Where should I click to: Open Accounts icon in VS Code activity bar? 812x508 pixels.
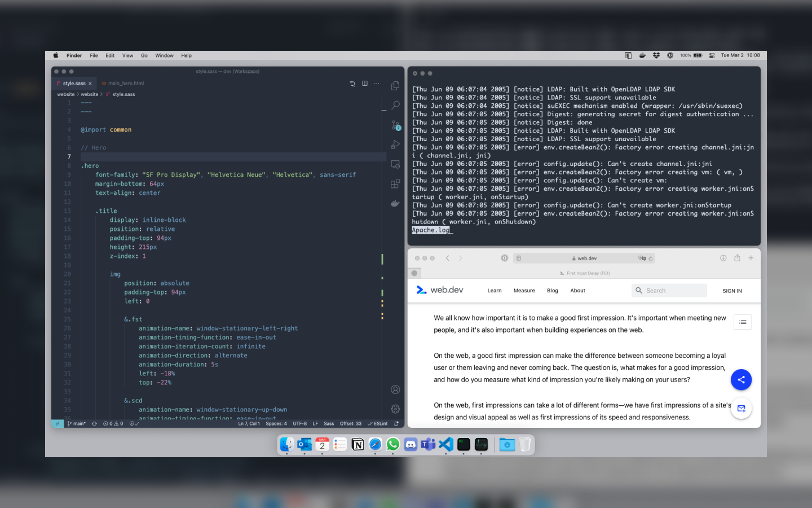(x=395, y=389)
